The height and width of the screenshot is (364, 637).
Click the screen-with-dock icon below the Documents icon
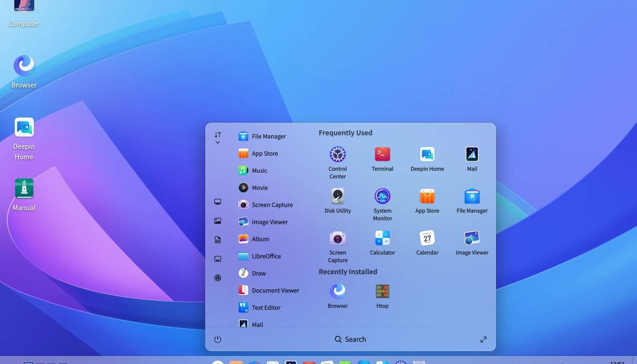pos(218,259)
